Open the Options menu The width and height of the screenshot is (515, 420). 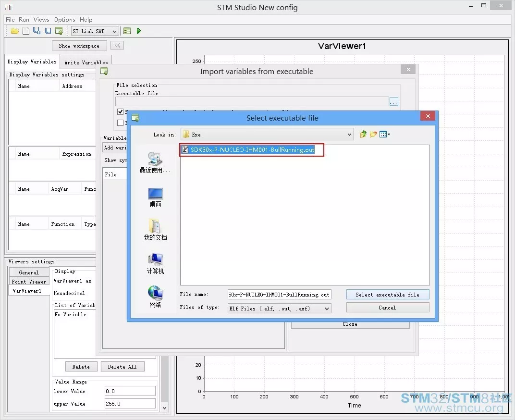[x=64, y=19]
